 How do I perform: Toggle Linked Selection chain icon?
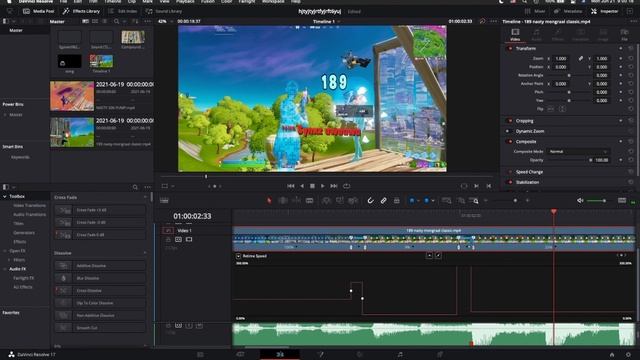[x=383, y=200]
